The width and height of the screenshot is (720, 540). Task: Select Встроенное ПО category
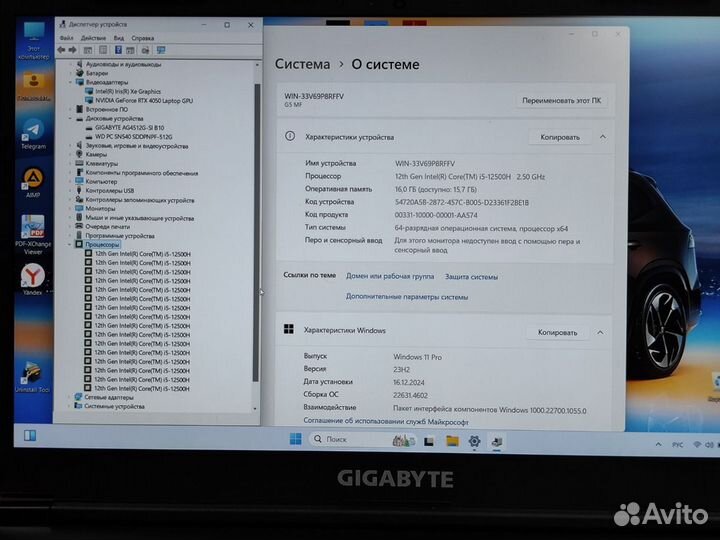[x=107, y=109]
